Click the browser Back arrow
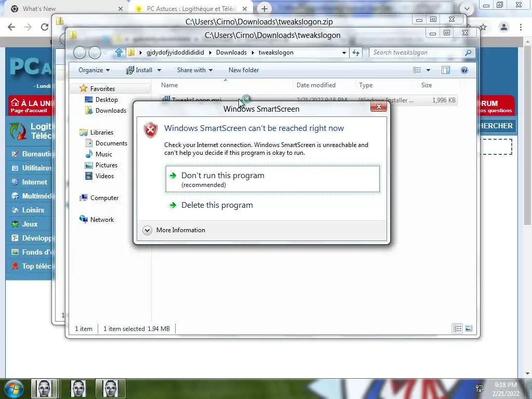 [x=11, y=27]
